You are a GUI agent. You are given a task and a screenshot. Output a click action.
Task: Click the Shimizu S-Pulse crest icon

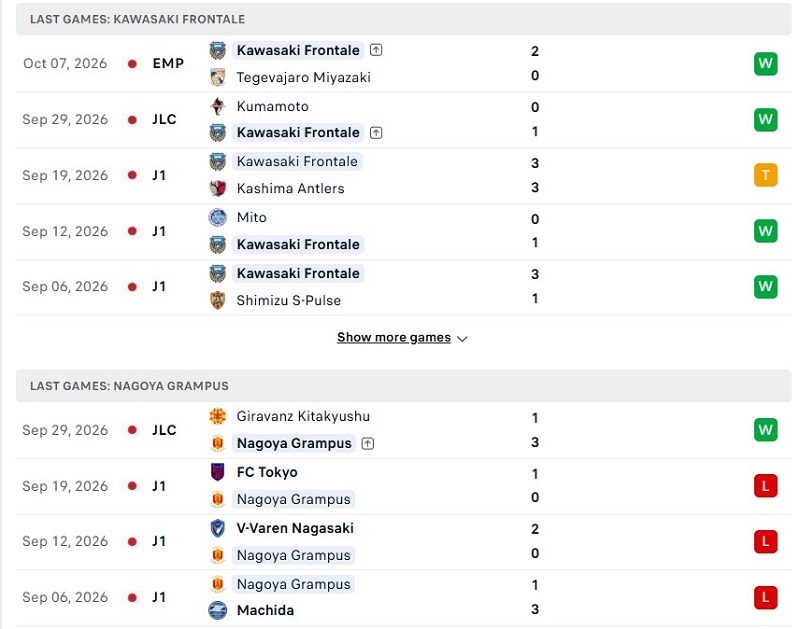218,300
